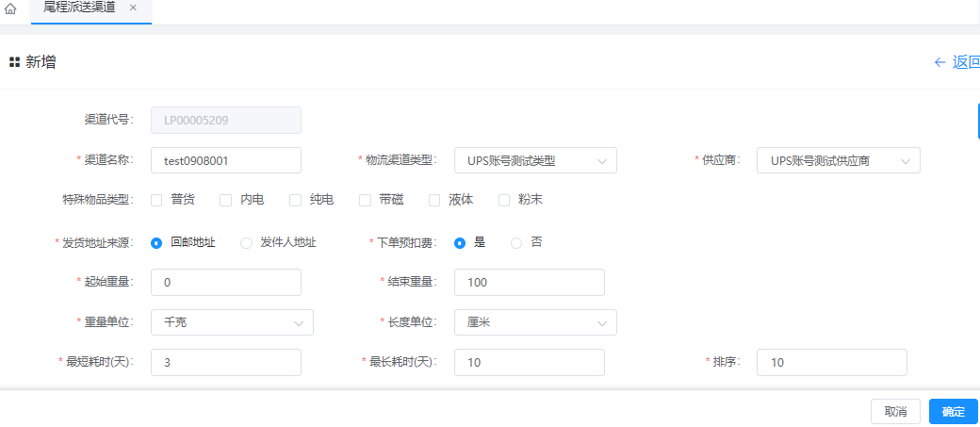The height and width of the screenshot is (427, 980).
Task: Click the 返回 back link
Action: pos(956,62)
